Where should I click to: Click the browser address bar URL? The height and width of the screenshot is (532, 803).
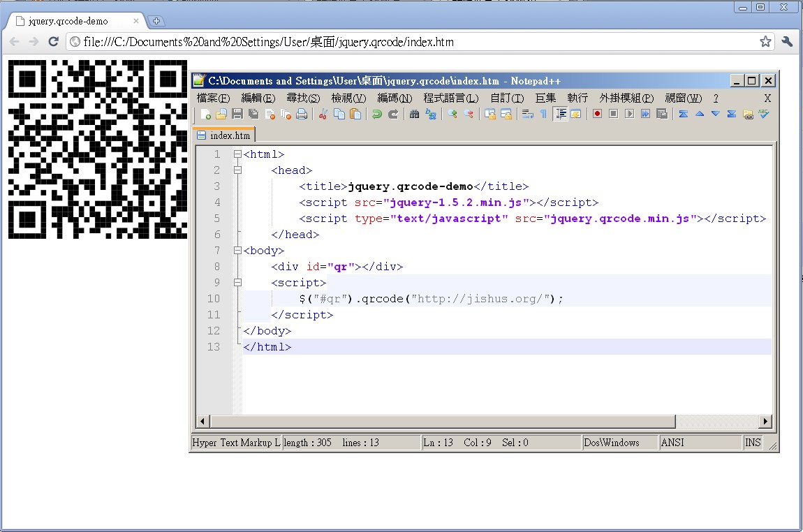(269, 42)
